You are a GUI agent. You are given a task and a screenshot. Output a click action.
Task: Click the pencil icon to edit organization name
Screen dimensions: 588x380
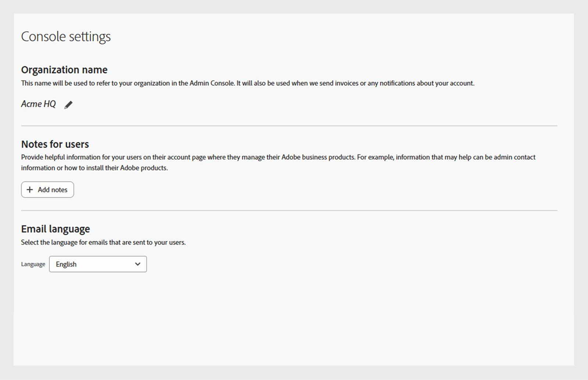(x=68, y=105)
